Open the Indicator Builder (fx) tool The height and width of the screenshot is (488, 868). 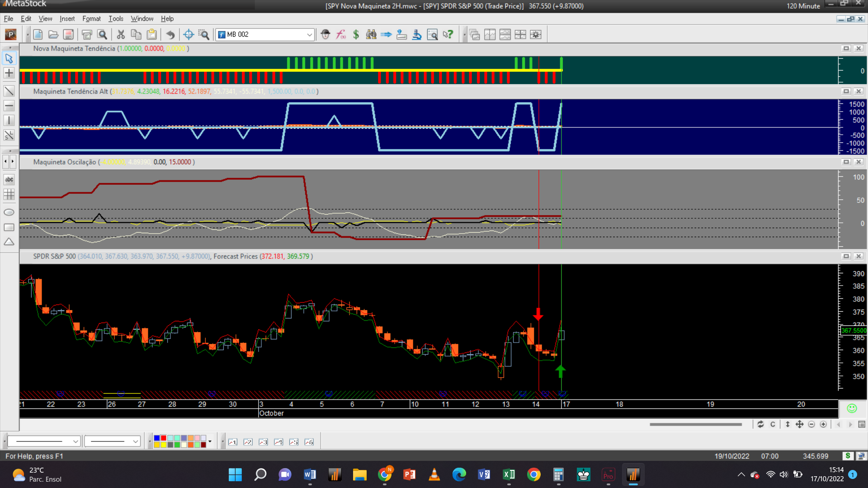341,34
